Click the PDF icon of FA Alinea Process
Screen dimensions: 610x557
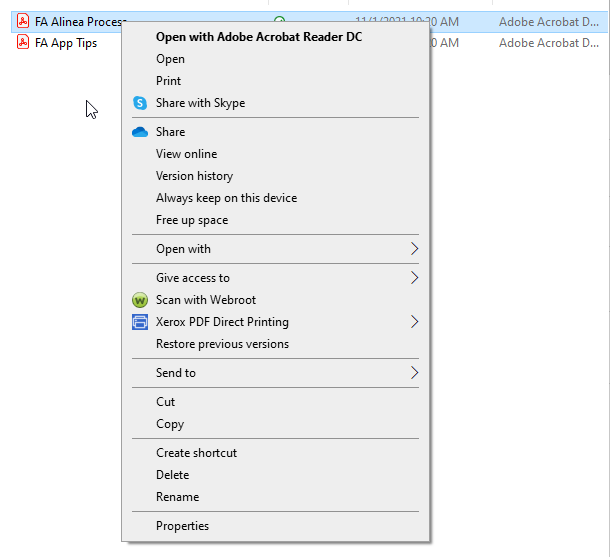click(x=23, y=21)
